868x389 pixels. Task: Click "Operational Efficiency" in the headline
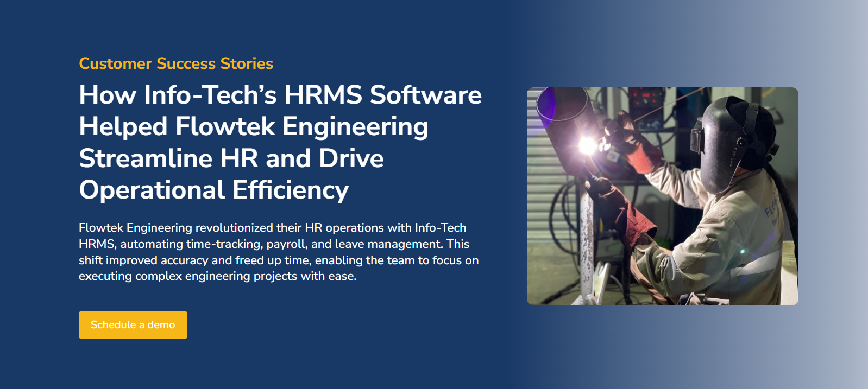click(x=214, y=190)
